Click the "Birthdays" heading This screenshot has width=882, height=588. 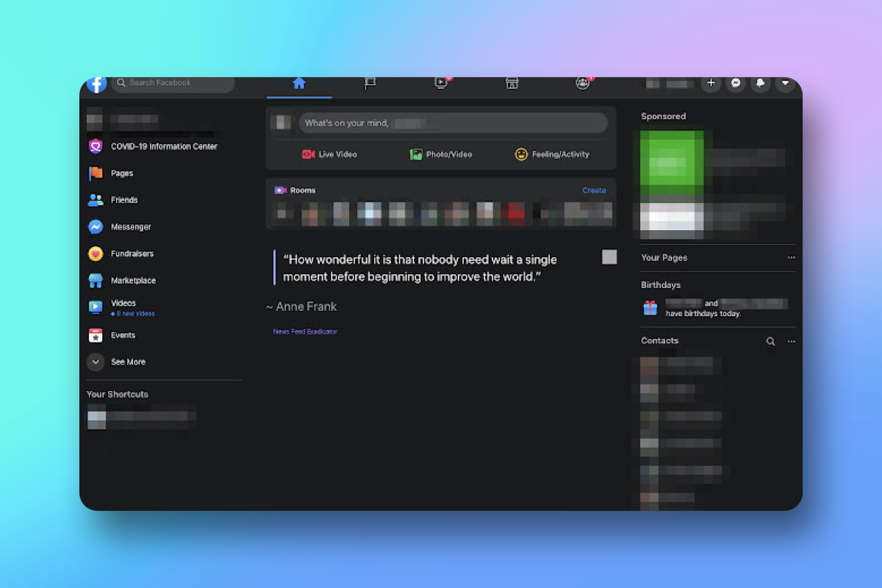pos(661,285)
